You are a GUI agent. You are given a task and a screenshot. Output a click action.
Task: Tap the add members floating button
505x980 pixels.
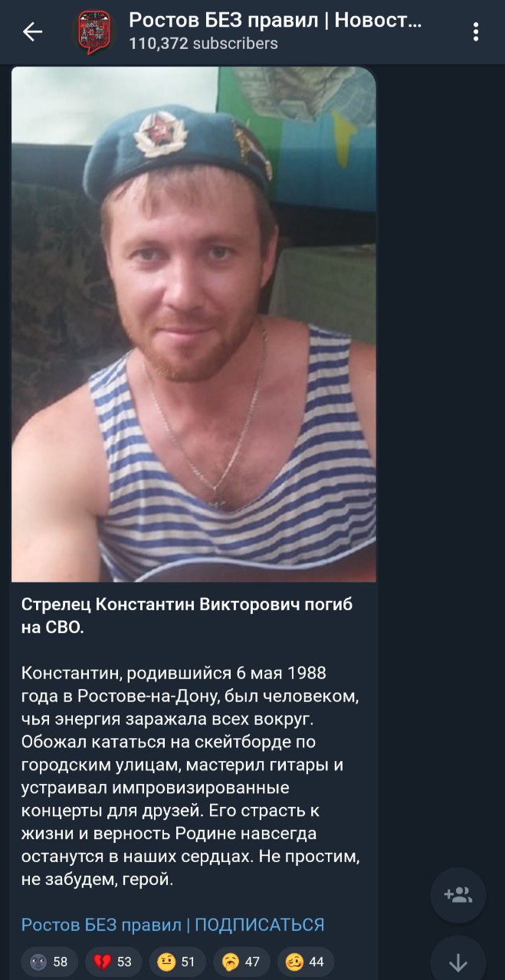tap(458, 895)
